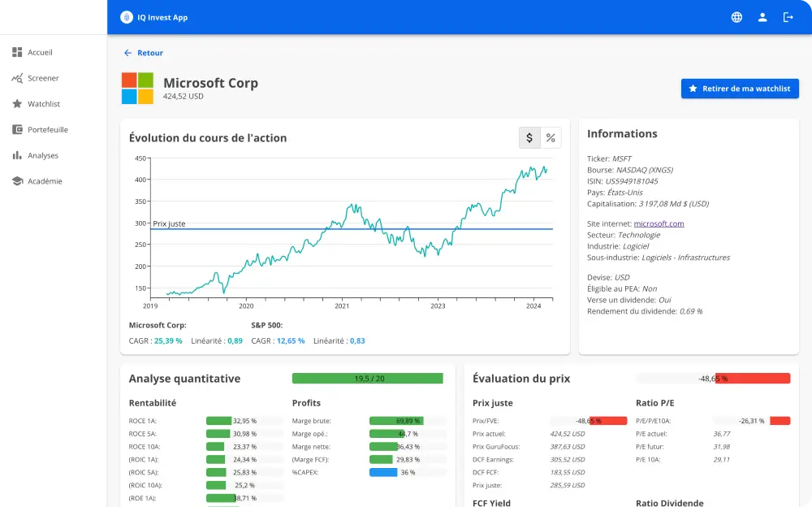812x507 pixels.
Task: Click DCF FCF value 183,55 USD
Action: pyautogui.click(x=568, y=472)
